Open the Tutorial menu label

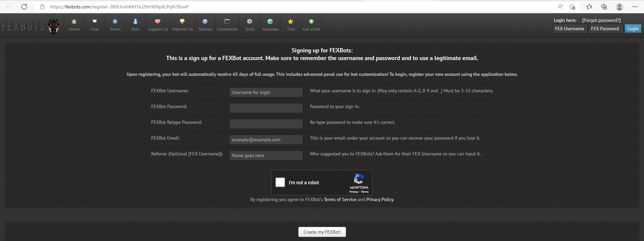coord(205,29)
